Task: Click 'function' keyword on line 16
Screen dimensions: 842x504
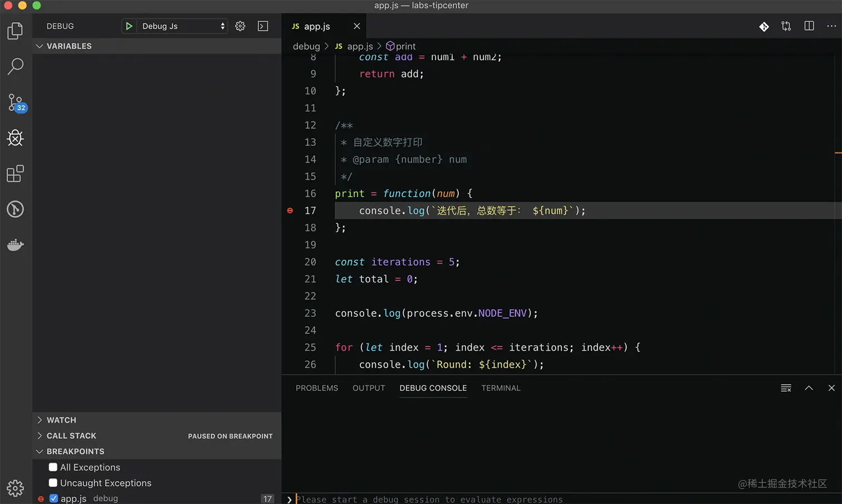Action: tap(407, 193)
